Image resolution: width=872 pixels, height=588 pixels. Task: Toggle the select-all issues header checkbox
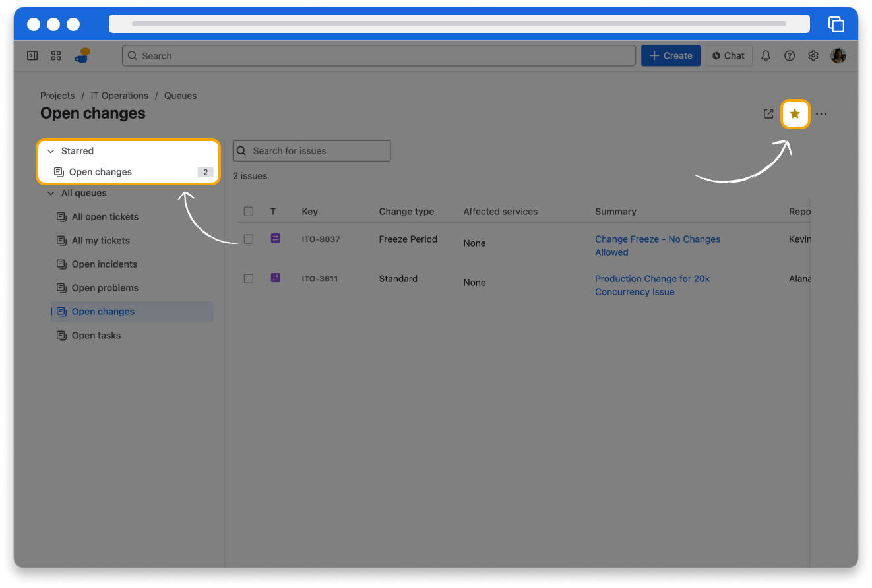[x=249, y=212]
